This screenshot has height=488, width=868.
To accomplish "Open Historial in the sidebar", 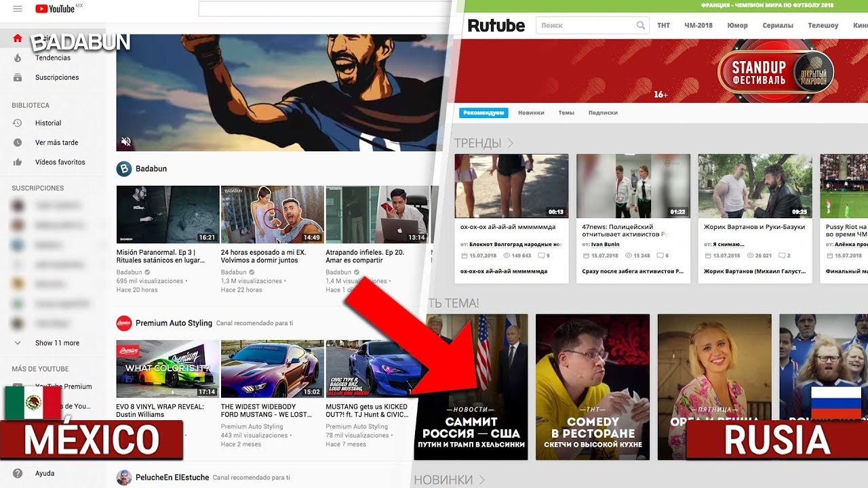I will click(x=48, y=123).
